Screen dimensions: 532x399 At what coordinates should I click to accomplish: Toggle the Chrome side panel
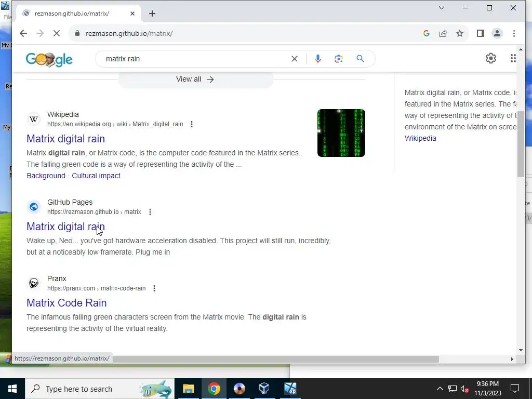tap(481, 33)
